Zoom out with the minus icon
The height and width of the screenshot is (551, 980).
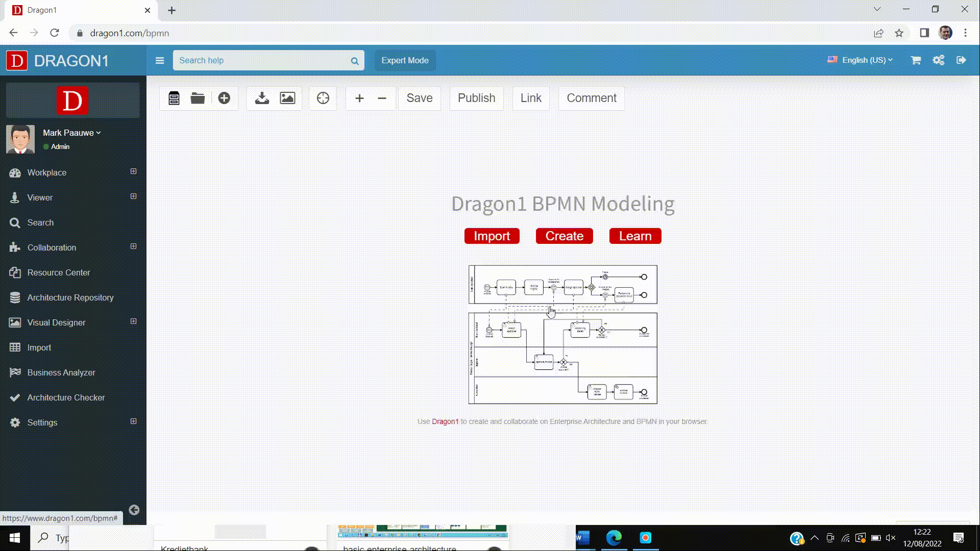pyautogui.click(x=382, y=98)
